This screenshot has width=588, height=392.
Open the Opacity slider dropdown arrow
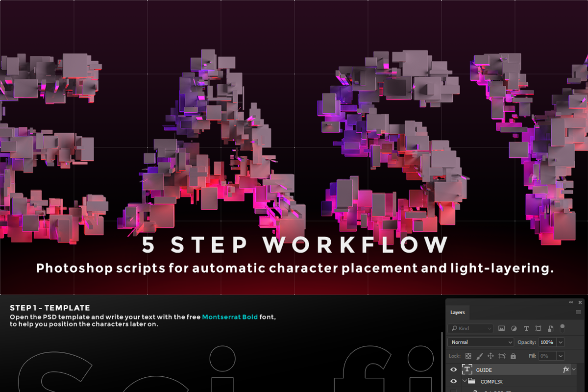561,342
